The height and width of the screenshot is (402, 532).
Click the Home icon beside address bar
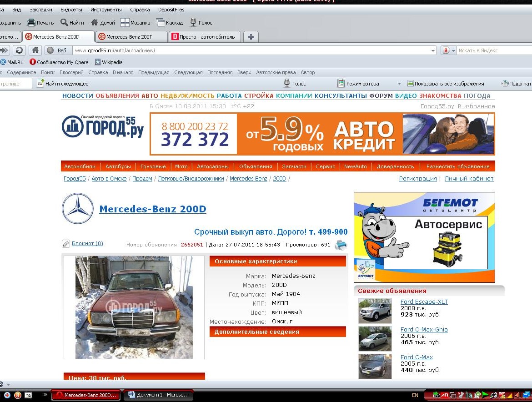35,50
